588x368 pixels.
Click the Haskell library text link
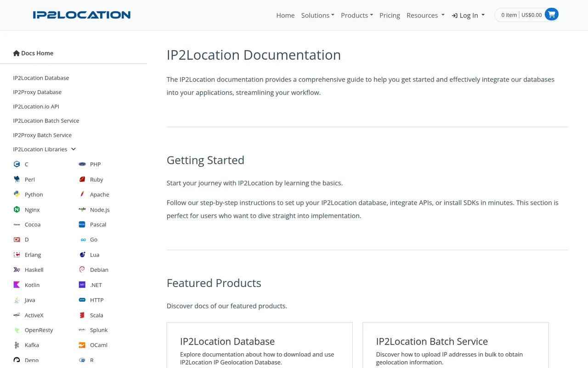pos(34,270)
